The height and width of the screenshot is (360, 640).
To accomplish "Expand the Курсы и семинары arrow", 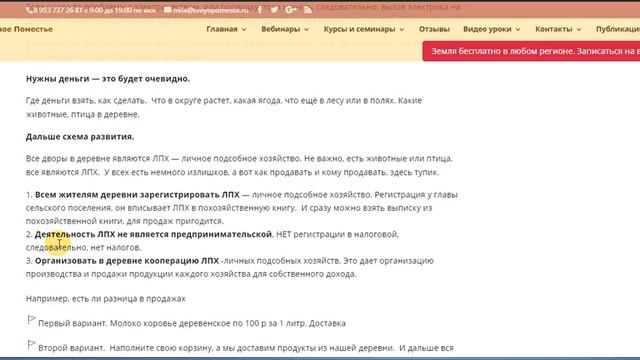I will [x=402, y=29].
